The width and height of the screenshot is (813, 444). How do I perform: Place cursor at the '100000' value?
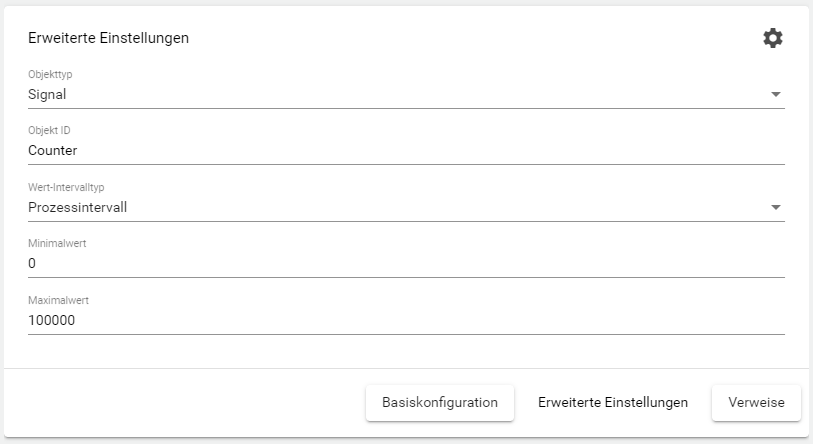click(52, 321)
